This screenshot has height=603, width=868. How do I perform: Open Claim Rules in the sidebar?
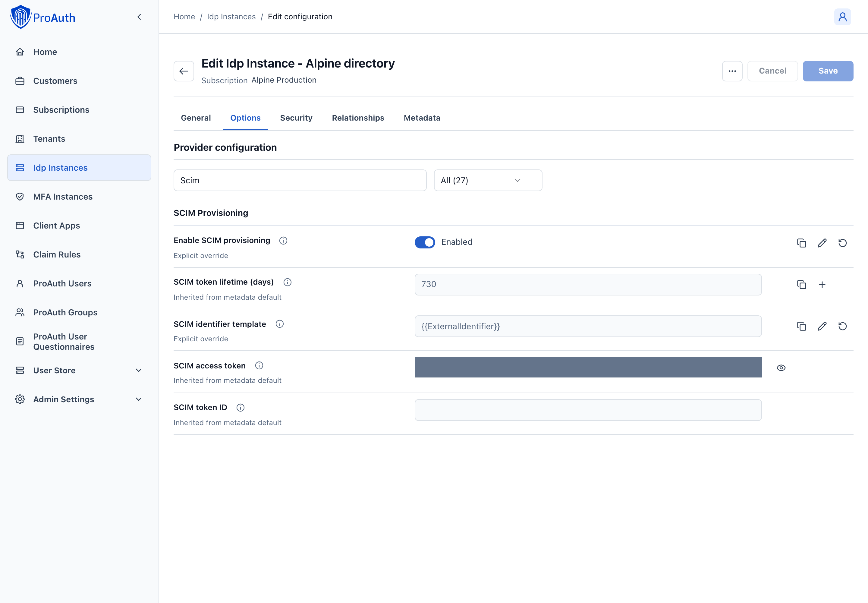(79, 255)
